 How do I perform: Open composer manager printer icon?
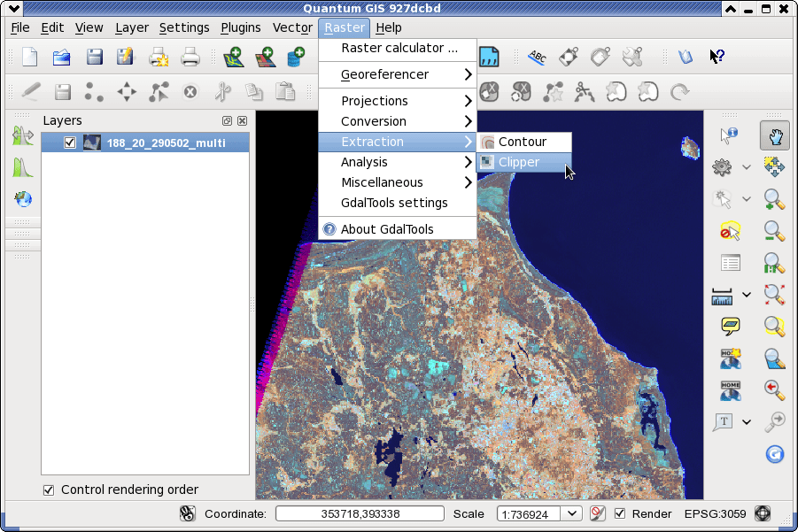[190, 57]
